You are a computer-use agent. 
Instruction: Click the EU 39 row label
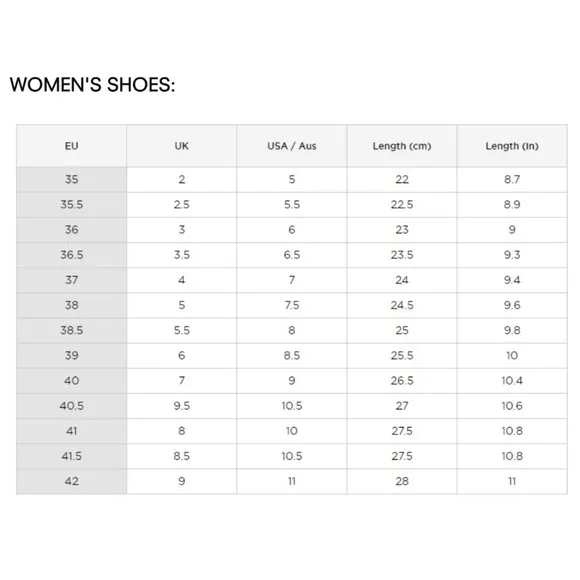(x=71, y=355)
